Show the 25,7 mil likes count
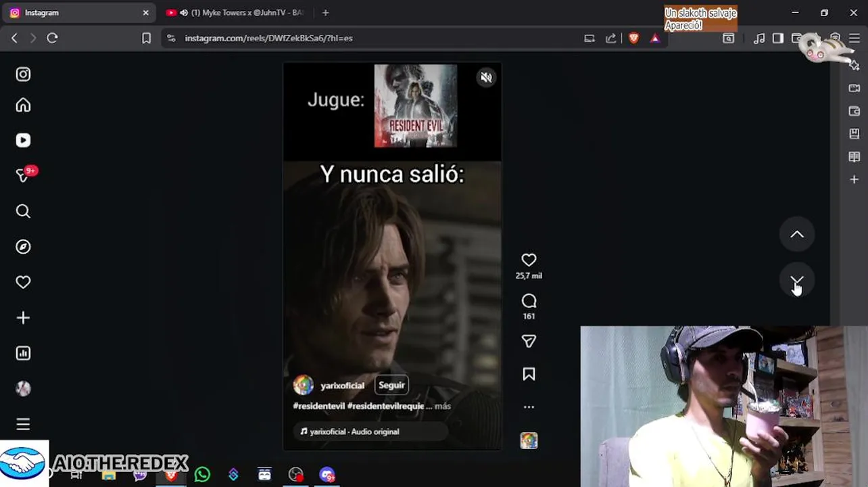This screenshot has height=487, width=868. [x=529, y=276]
